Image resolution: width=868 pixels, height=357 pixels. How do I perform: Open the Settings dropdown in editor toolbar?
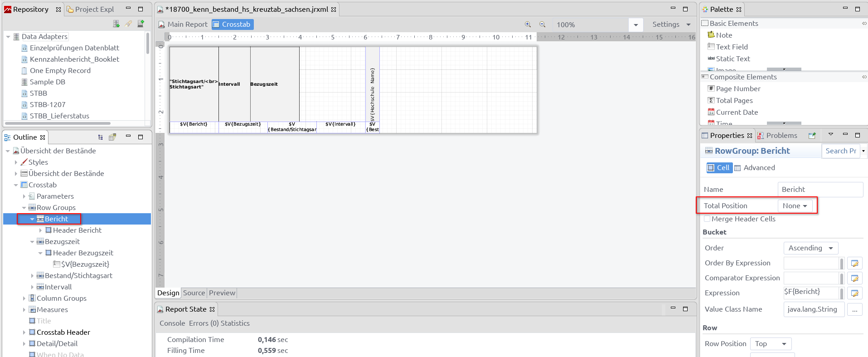click(672, 24)
